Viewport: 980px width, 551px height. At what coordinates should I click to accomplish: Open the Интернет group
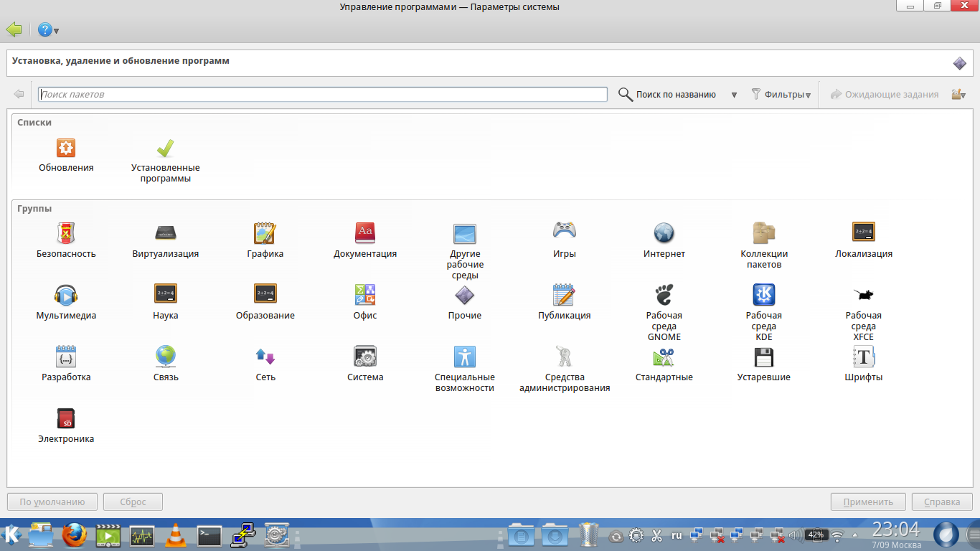pyautogui.click(x=664, y=240)
